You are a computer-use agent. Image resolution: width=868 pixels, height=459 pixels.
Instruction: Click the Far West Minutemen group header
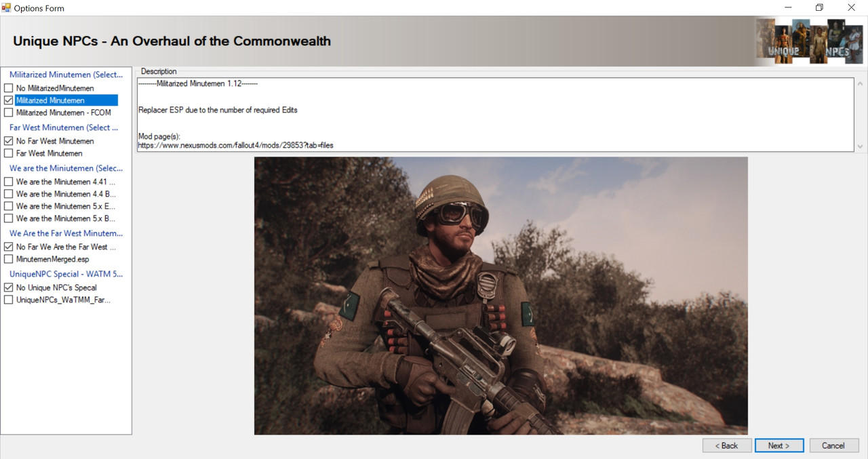(x=64, y=127)
